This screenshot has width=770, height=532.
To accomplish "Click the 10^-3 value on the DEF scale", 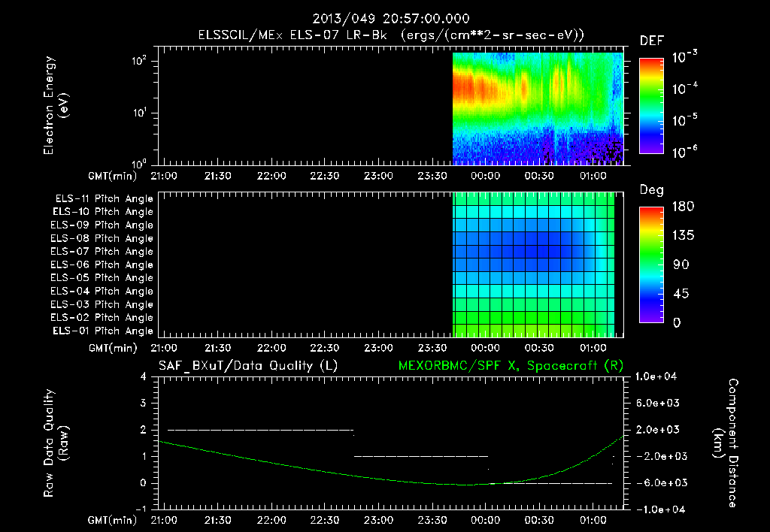I will (684, 56).
